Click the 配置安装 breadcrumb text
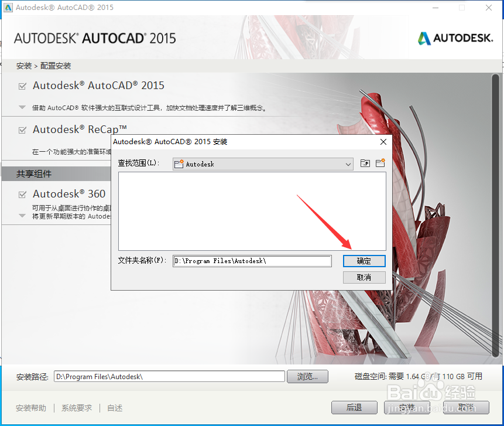This screenshot has width=504, height=426. [56, 66]
